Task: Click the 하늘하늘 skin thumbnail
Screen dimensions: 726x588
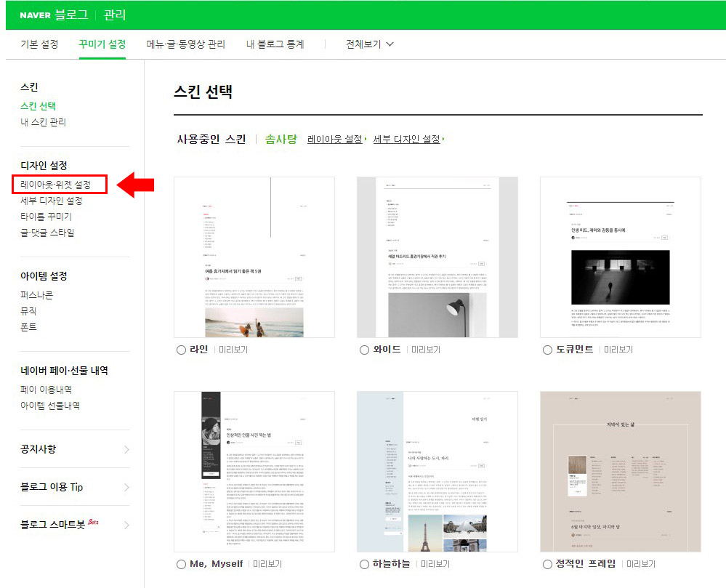Action: pos(437,471)
